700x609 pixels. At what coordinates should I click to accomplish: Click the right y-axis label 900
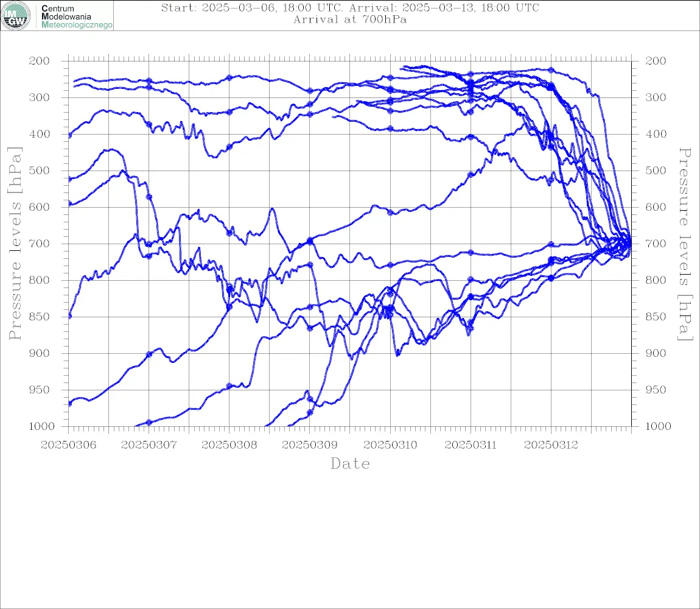click(656, 353)
